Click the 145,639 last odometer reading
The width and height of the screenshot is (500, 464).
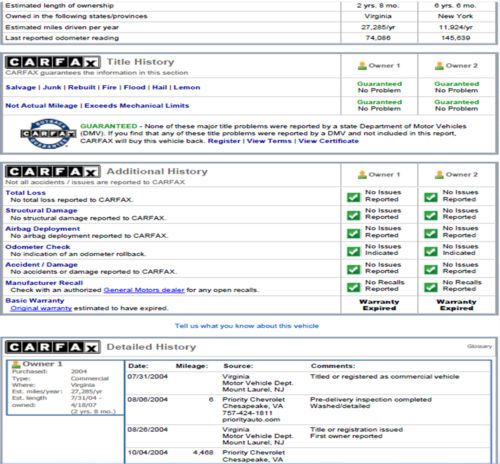pyautogui.click(x=456, y=38)
